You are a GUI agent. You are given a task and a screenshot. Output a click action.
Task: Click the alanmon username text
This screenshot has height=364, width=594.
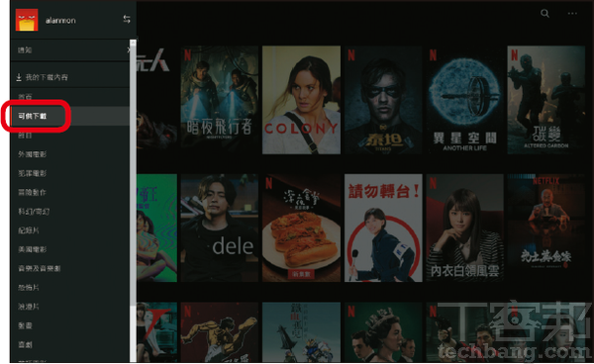tap(60, 21)
